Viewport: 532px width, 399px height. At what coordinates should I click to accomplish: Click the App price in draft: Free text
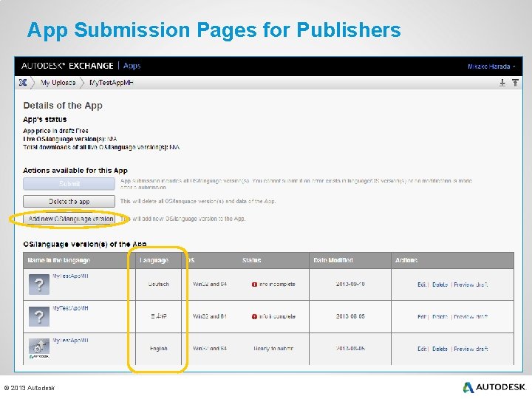[x=55, y=131]
